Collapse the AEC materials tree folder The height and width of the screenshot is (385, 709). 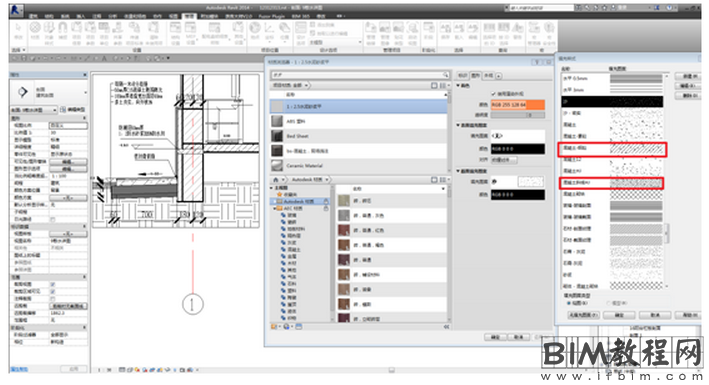[x=274, y=208]
